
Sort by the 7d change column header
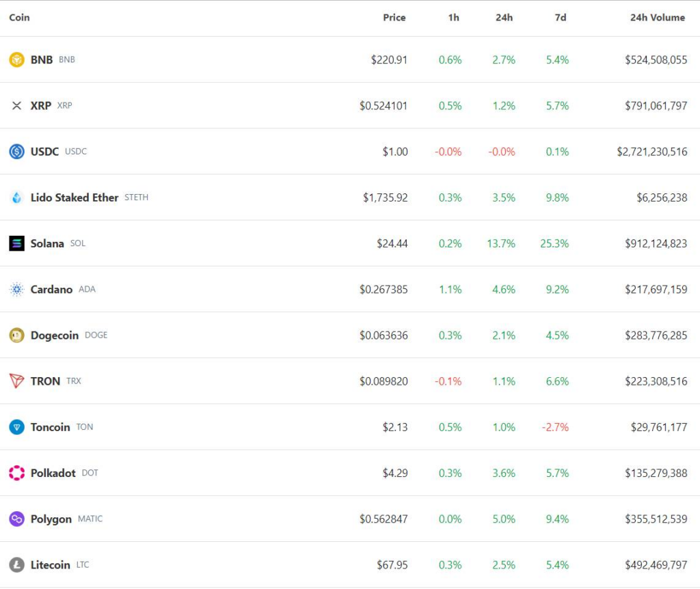click(x=560, y=18)
